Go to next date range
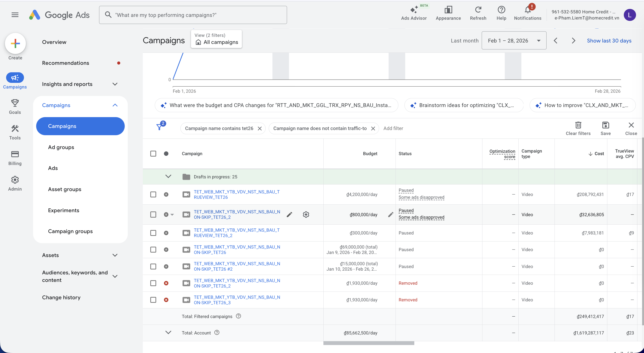Image resolution: width=644 pixels, height=353 pixels. tap(574, 41)
